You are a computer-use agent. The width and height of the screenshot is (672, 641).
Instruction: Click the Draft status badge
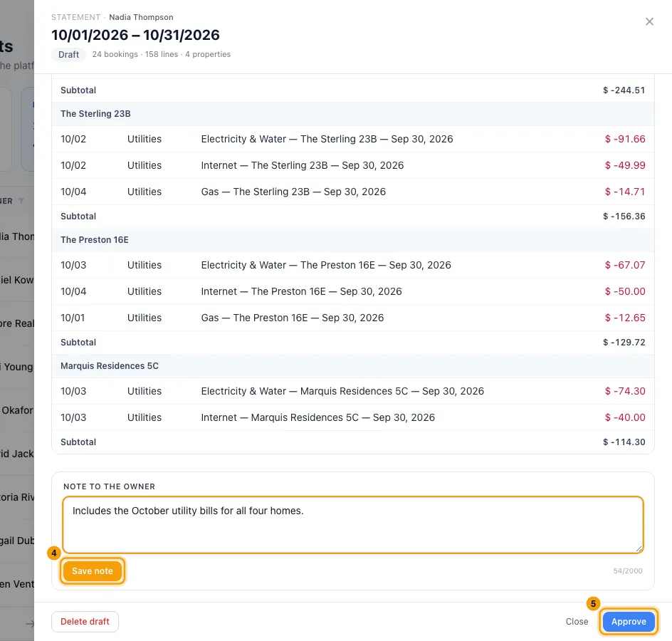click(x=68, y=54)
